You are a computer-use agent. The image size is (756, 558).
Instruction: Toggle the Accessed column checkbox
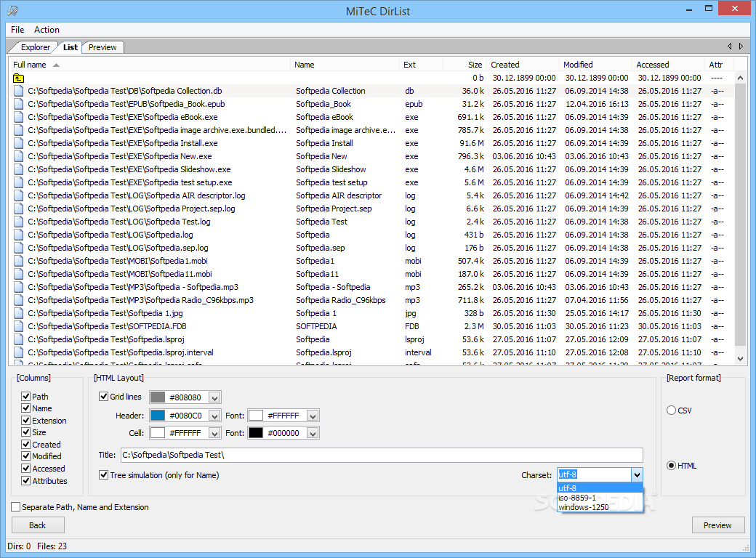click(26, 469)
